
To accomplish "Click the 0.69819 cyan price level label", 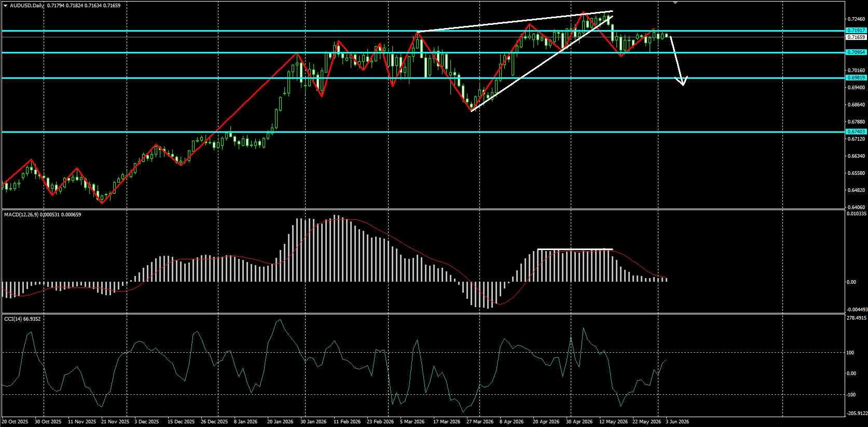I will click(x=856, y=78).
